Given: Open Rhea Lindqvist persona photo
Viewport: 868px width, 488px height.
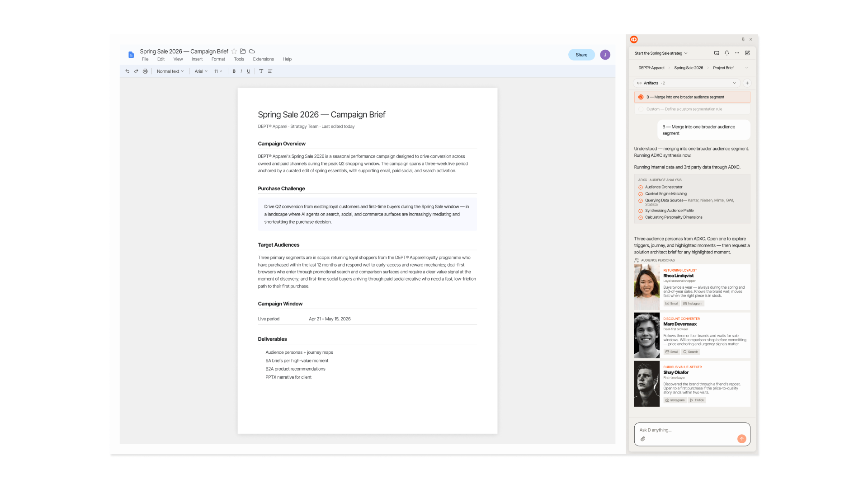Looking at the screenshot, I should tap(646, 287).
